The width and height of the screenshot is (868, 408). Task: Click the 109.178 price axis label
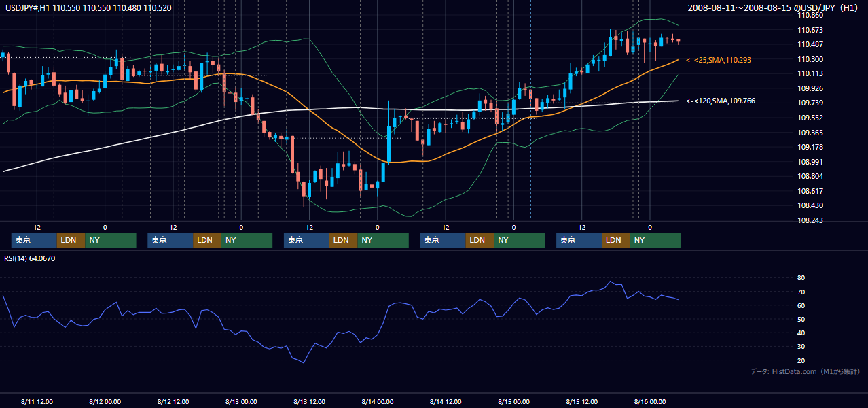(x=811, y=147)
